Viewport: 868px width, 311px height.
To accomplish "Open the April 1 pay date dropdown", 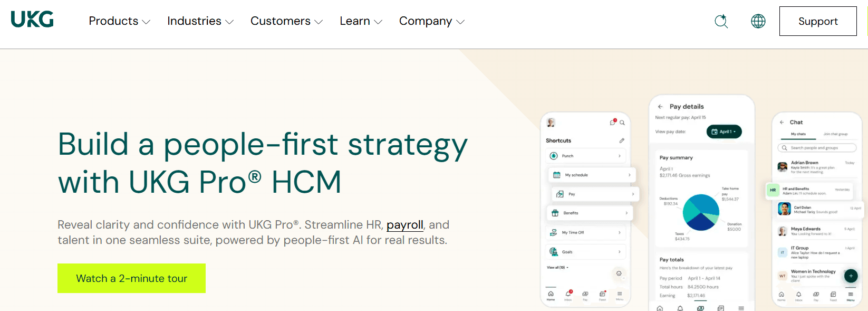I will click(x=724, y=131).
